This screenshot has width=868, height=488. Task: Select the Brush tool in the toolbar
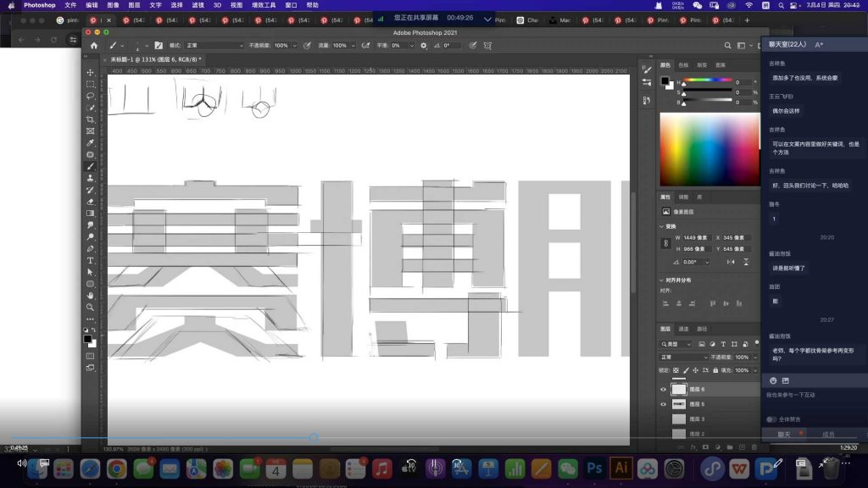coord(90,167)
